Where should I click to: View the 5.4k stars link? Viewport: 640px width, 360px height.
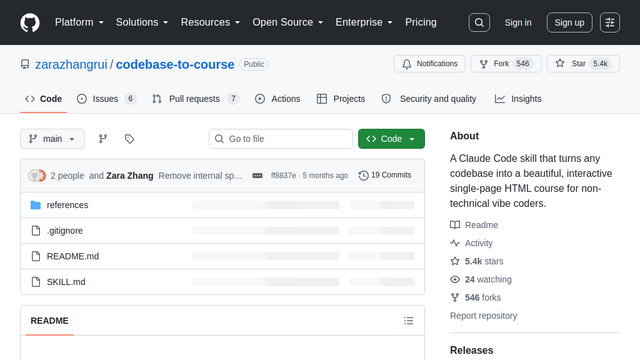[477, 261]
